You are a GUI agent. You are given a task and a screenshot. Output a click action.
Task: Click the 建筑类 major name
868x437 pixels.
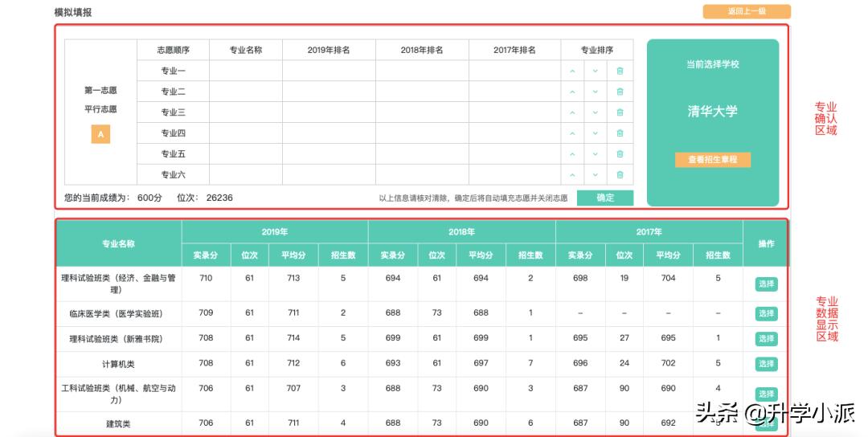[x=118, y=423]
